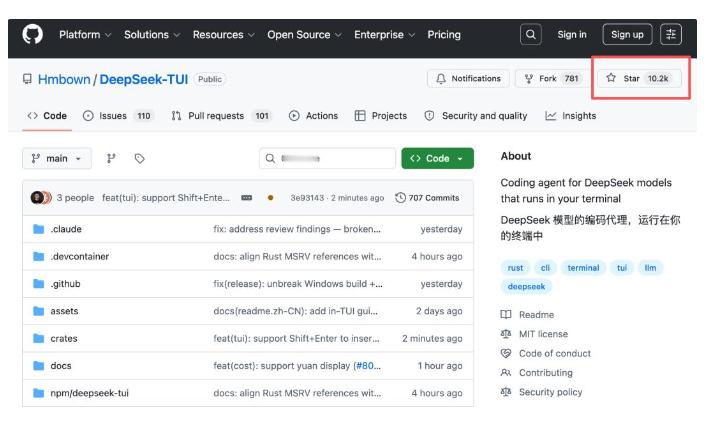This screenshot has height=425, width=720.
Task: Open the Hmbown owner profile link
Action: (x=64, y=79)
